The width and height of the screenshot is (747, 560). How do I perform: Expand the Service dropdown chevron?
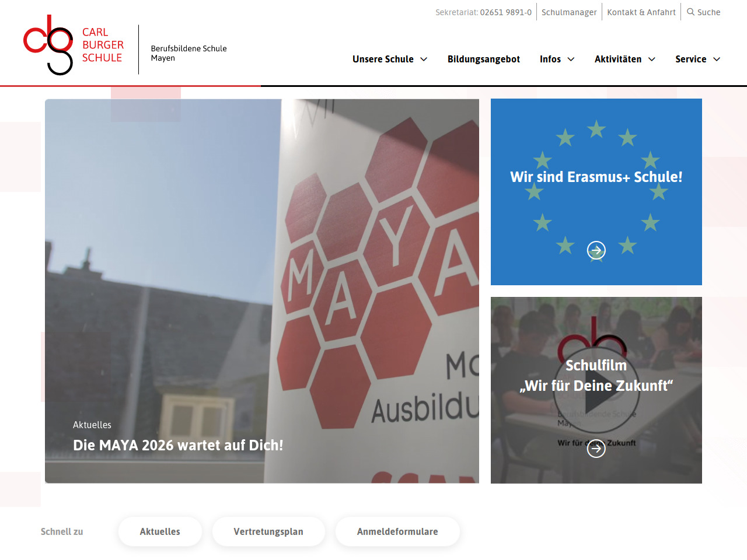point(717,60)
